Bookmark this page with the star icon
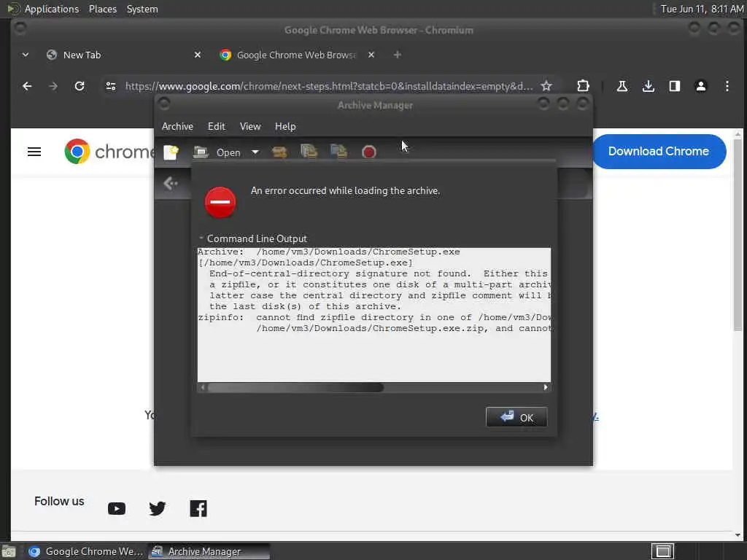The height and width of the screenshot is (560, 747). click(x=546, y=86)
